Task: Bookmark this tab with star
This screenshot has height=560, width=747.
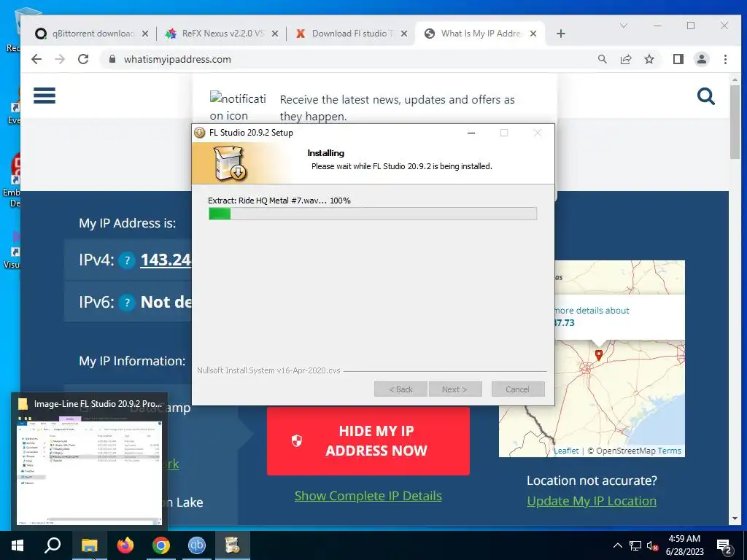Action: 649,59
